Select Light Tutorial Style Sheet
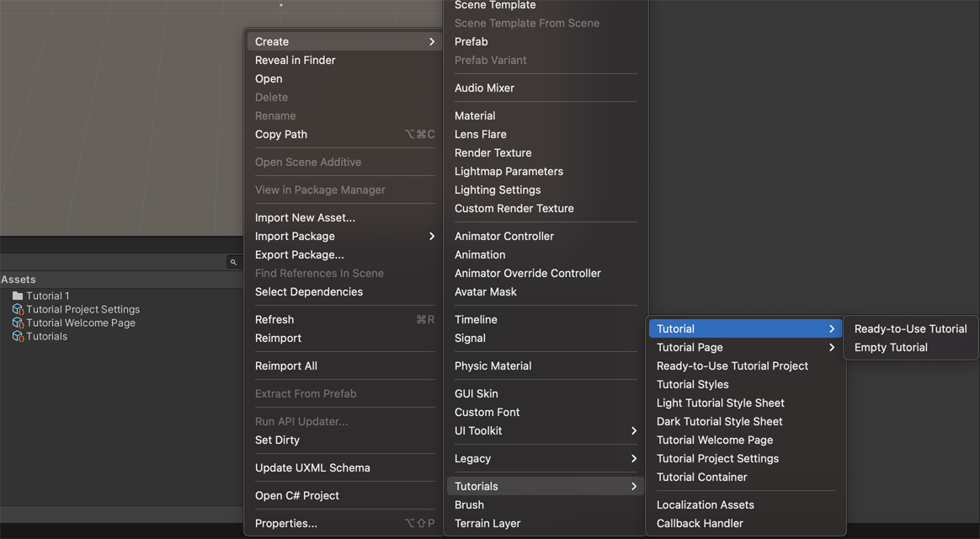 [x=720, y=403]
